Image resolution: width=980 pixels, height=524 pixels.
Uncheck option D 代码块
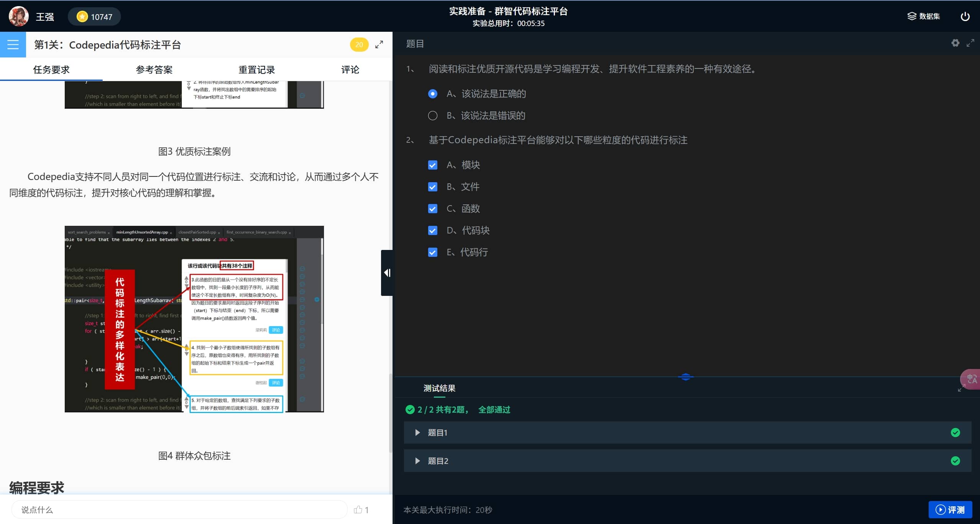tap(432, 230)
